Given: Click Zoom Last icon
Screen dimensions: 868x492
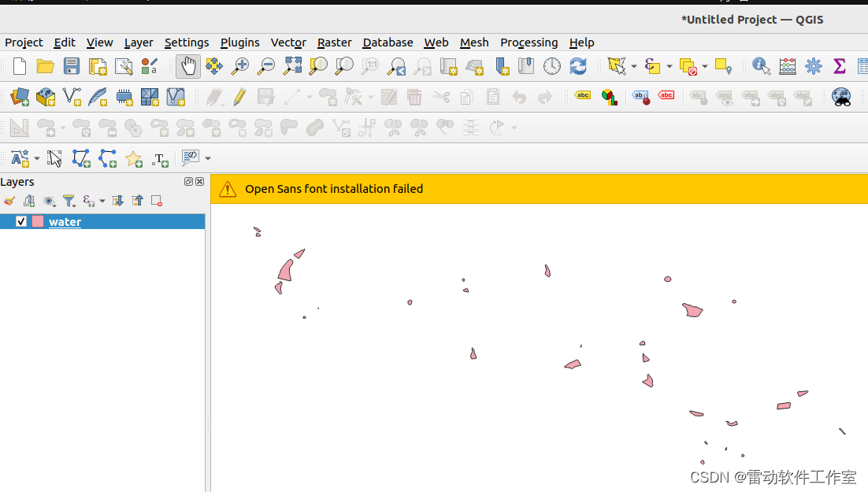Looking at the screenshot, I should pyautogui.click(x=396, y=66).
